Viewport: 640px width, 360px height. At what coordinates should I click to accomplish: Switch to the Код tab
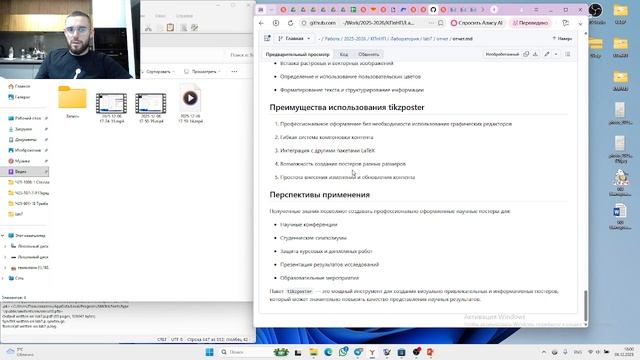pyautogui.click(x=344, y=54)
